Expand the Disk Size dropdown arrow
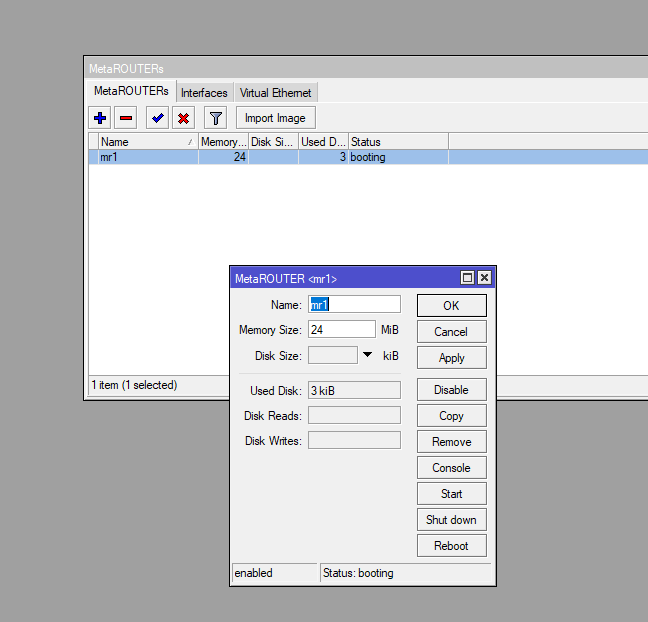The image size is (648, 622). click(x=367, y=355)
